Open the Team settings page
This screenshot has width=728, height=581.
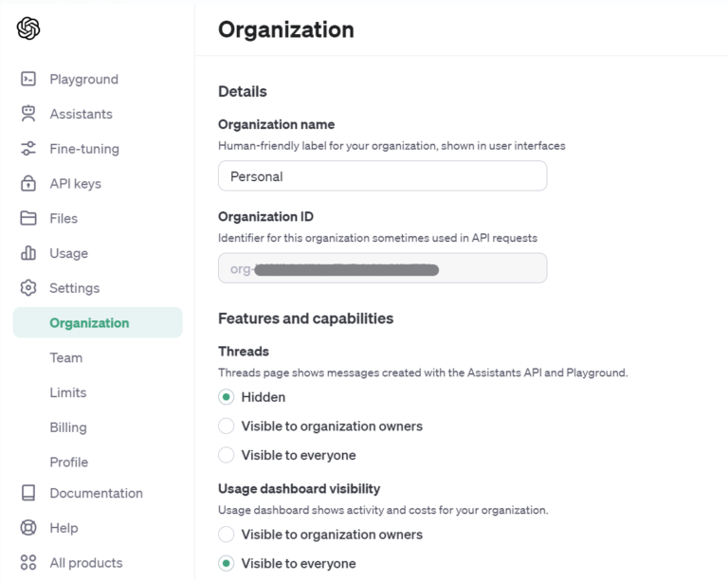tap(66, 357)
